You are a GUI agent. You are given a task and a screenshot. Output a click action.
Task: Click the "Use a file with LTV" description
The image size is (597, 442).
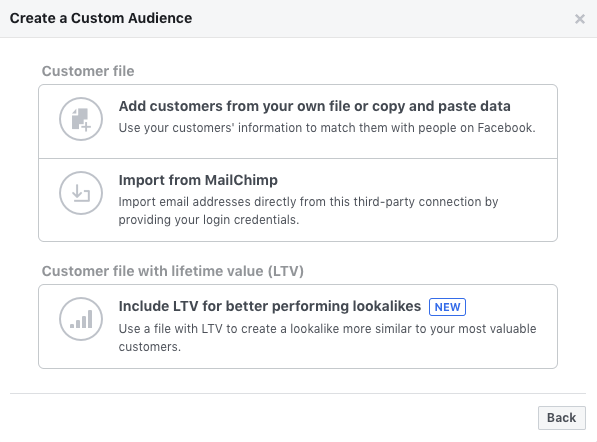pos(327,338)
